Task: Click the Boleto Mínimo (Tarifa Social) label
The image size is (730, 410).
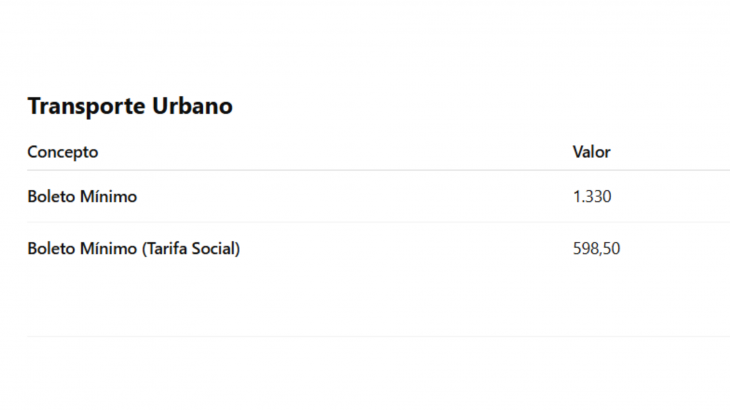Action: tap(134, 249)
